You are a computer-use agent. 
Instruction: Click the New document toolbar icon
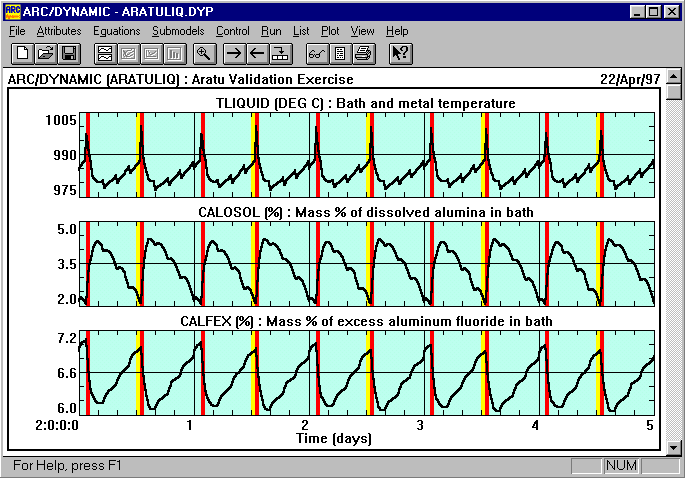[x=21, y=53]
